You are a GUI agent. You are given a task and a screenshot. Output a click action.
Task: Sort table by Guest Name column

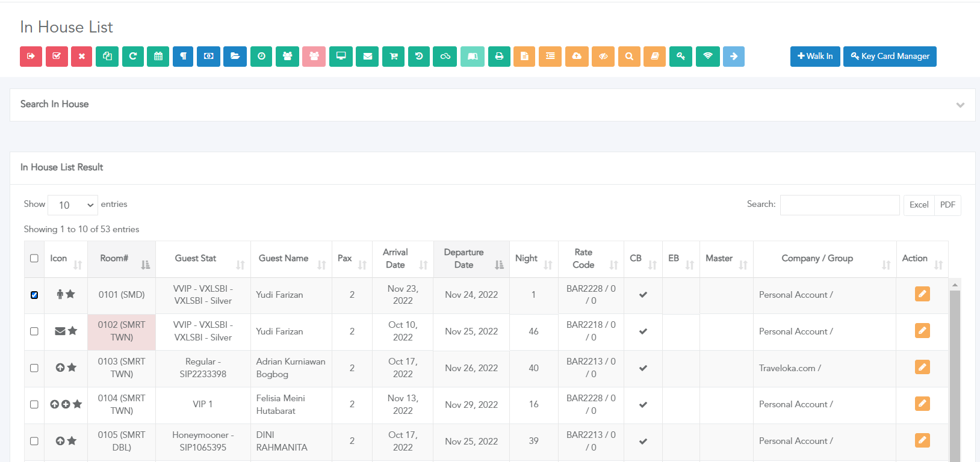tap(291, 259)
